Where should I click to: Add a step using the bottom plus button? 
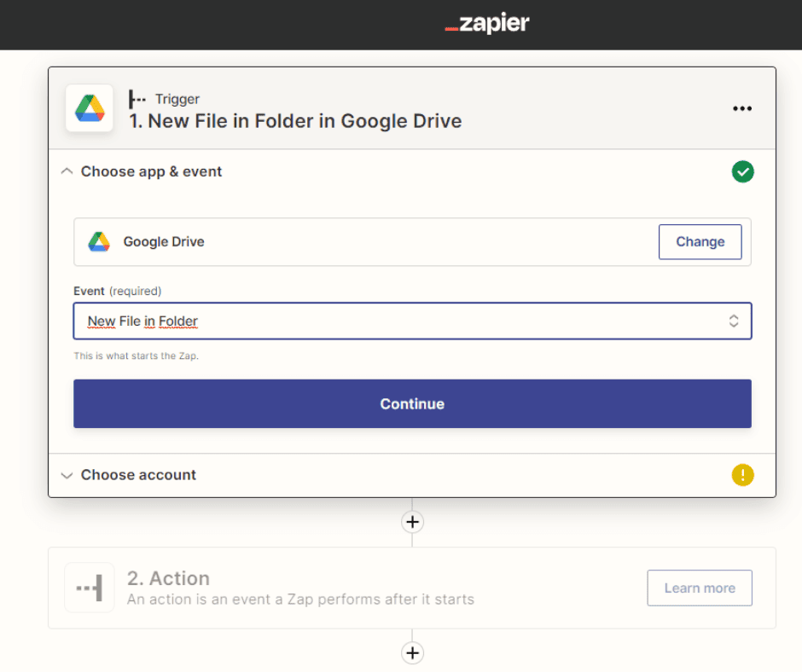point(412,652)
